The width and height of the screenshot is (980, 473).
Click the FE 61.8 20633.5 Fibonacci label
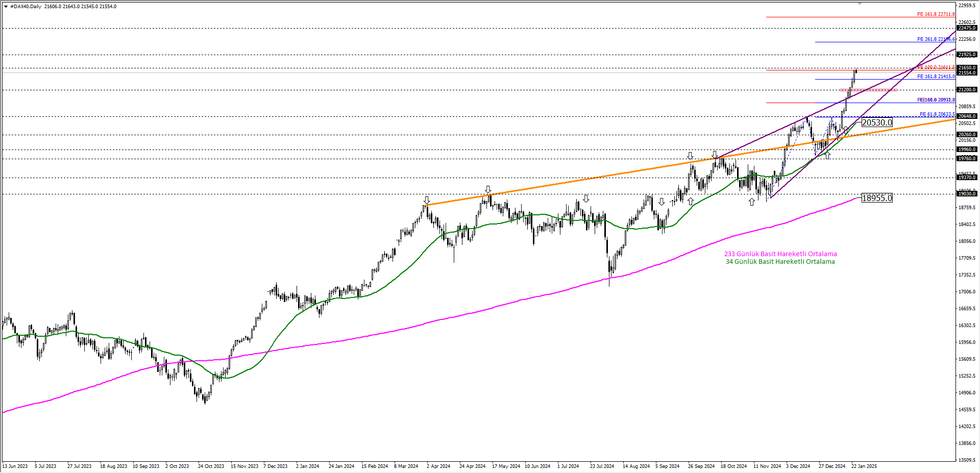(x=937, y=114)
